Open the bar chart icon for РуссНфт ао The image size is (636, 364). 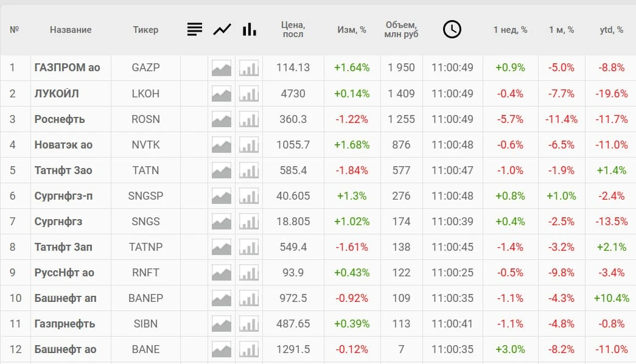[249, 273]
